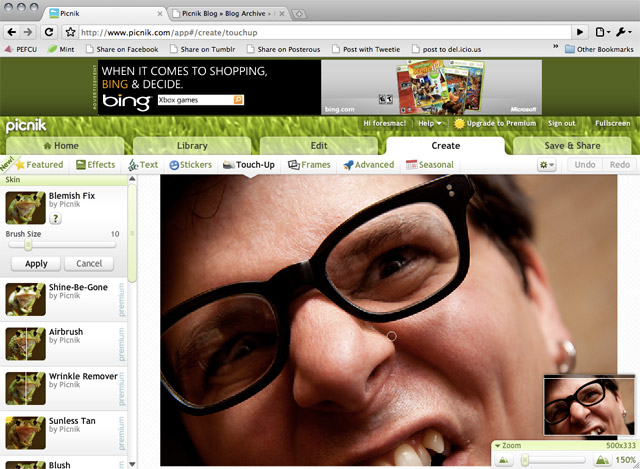Viewport: 640px width, 469px height.
Task: Click Share on Facebook bookmarklet
Action: point(122,49)
